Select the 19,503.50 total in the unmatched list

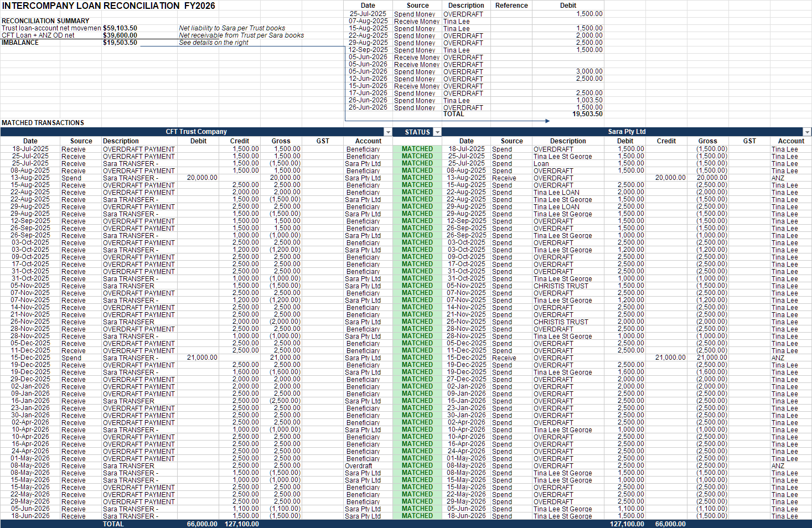pyautogui.click(x=587, y=114)
